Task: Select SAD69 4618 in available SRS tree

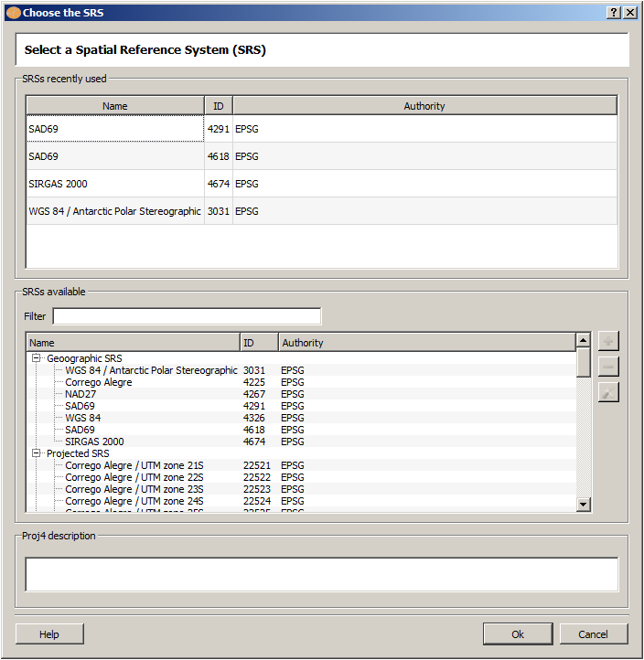Action: [80, 430]
